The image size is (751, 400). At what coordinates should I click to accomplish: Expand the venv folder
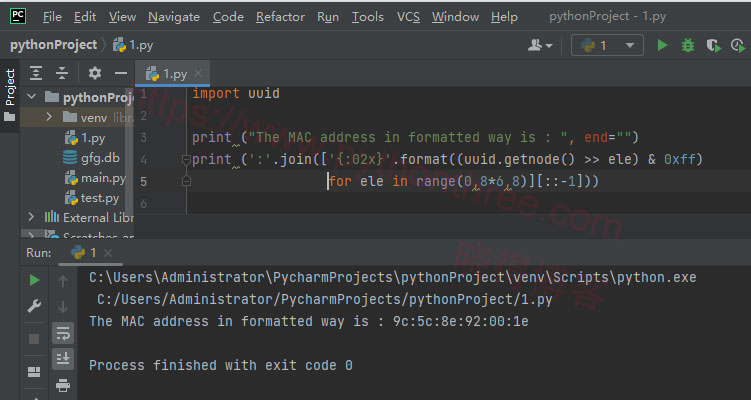point(49,117)
